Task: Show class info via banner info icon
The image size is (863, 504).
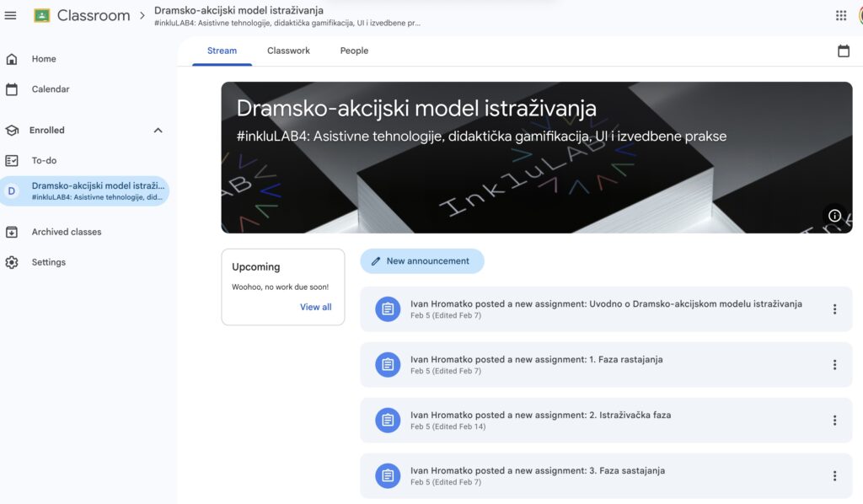Action: coord(834,215)
